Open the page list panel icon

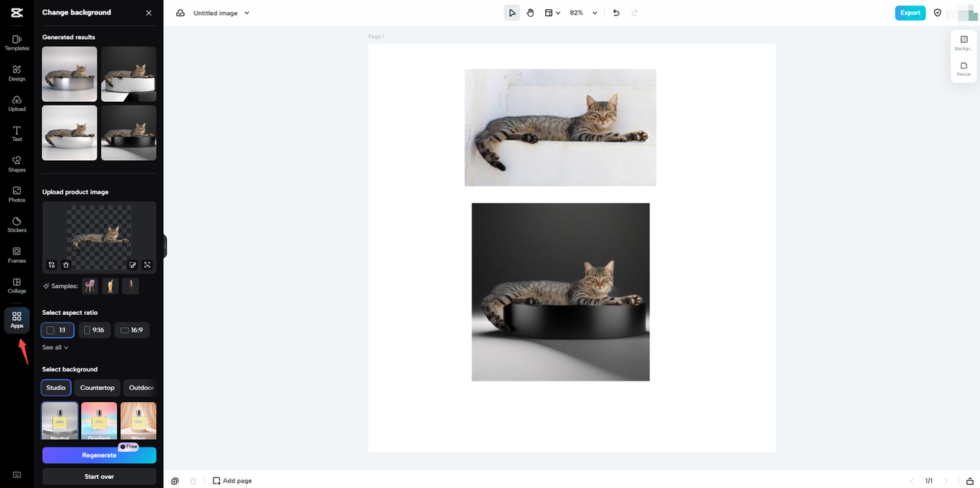pos(969,481)
